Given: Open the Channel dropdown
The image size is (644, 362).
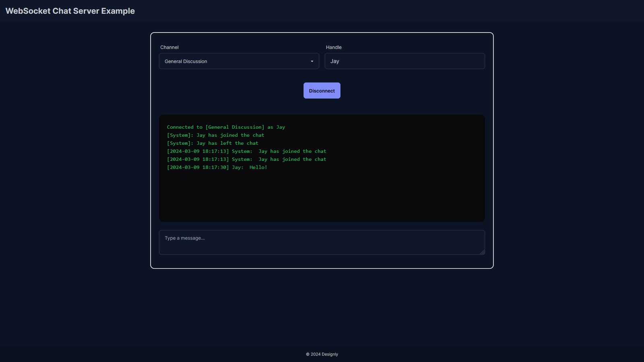Looking at the screenshot, I should pyautogui.click(x=239, y=61).
